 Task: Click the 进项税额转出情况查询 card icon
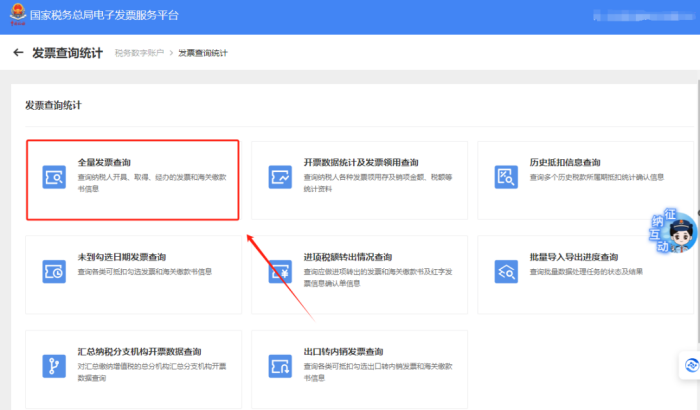point(279,270)
